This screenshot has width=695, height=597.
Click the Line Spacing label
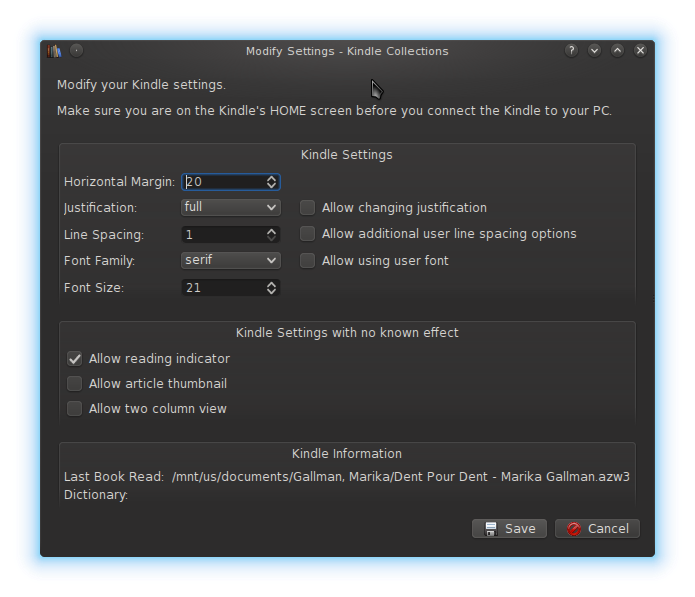[104, 234]
